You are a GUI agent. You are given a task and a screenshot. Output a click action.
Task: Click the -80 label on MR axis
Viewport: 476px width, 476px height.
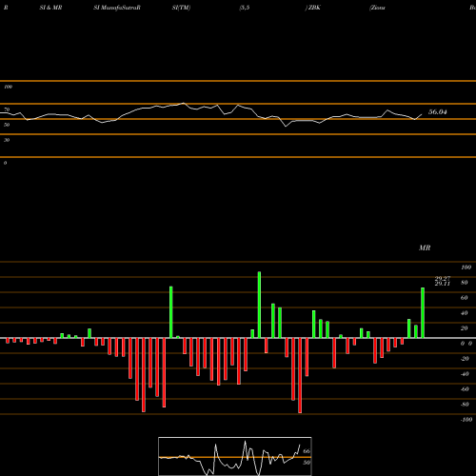465,405
